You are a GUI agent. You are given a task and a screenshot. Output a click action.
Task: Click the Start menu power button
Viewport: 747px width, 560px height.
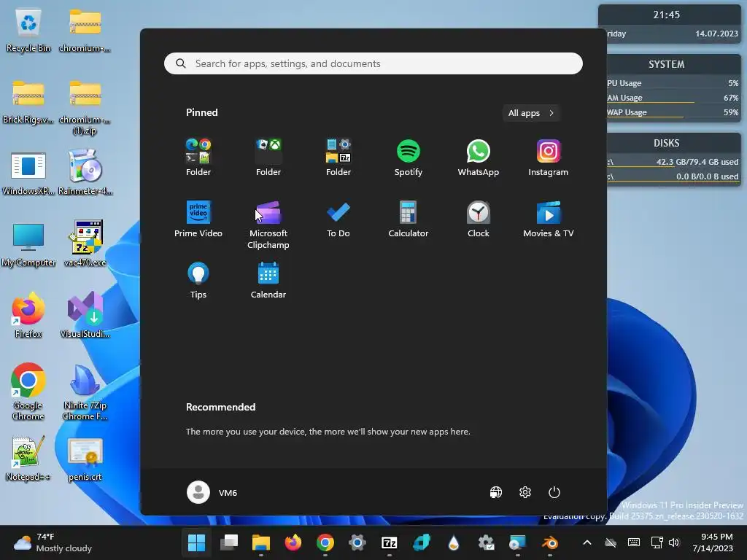[554, 492]
